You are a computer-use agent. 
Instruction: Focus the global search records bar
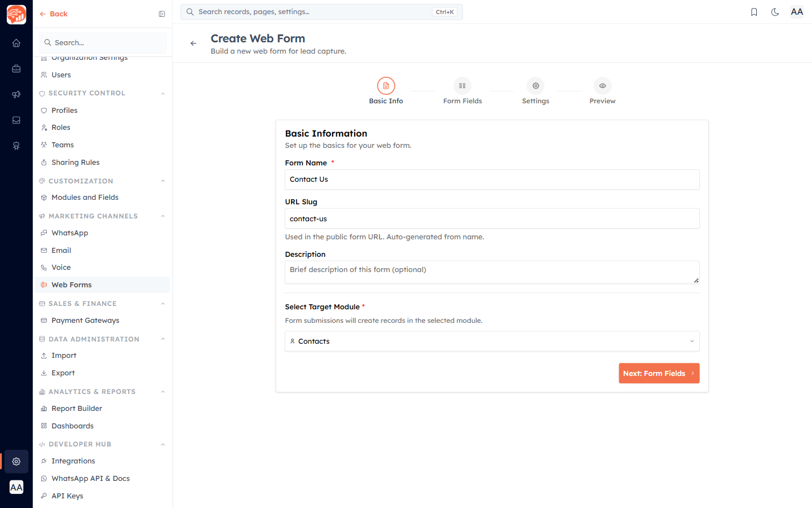pyautogui.click(x=321, y=12)
